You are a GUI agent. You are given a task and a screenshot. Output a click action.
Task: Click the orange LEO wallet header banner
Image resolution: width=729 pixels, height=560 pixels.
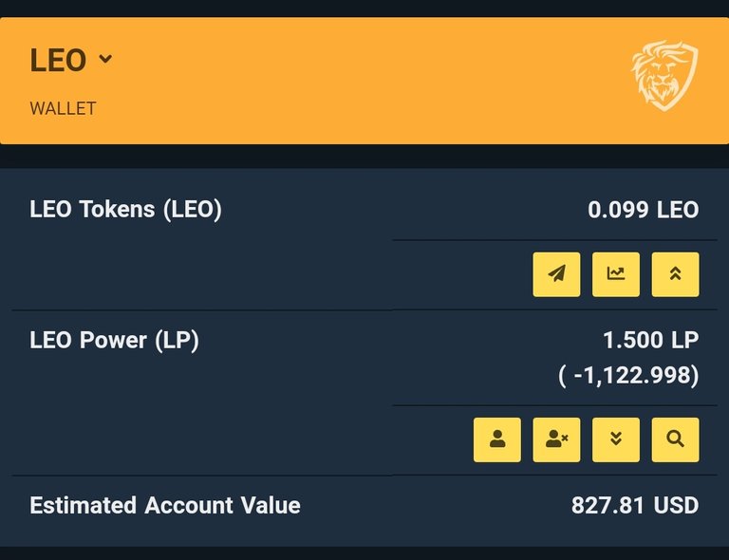(364, 81)
